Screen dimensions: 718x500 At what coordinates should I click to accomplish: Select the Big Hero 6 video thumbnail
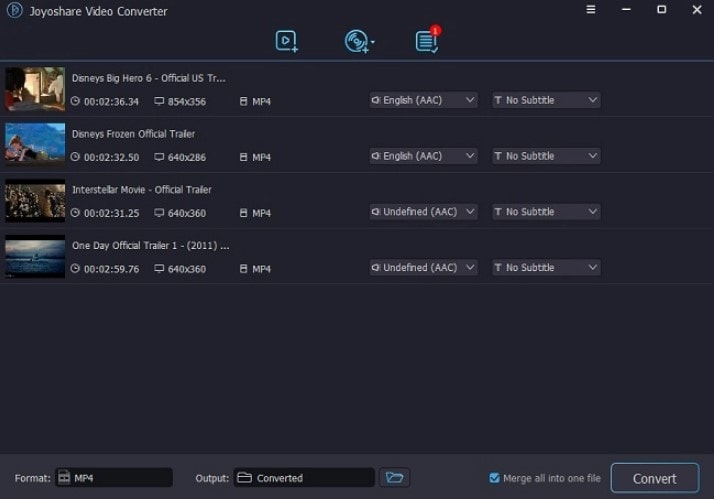(35, 89)
